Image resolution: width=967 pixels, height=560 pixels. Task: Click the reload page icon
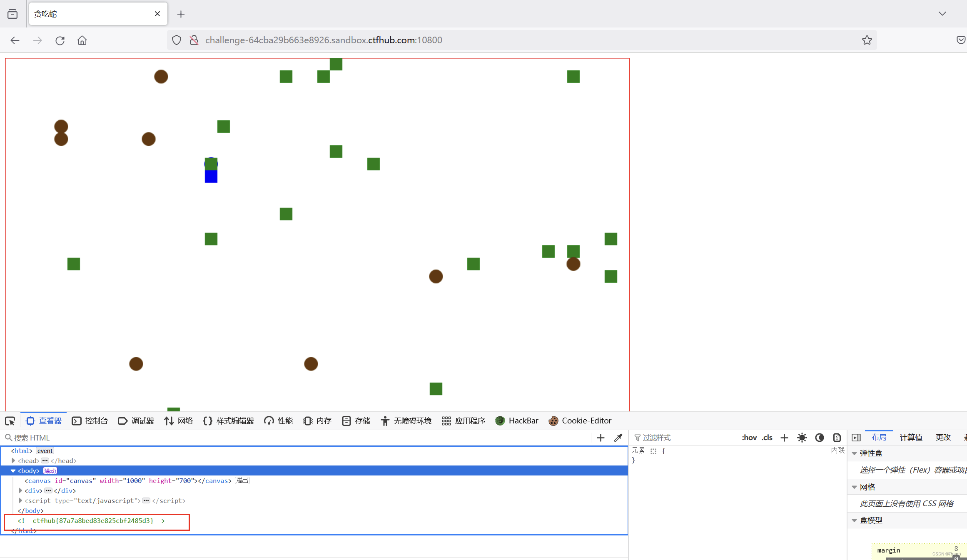pos(60,40)
